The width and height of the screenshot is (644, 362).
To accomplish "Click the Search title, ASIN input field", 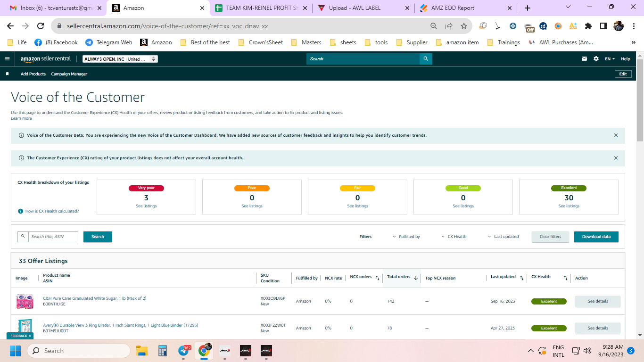I will coord(53,237).
